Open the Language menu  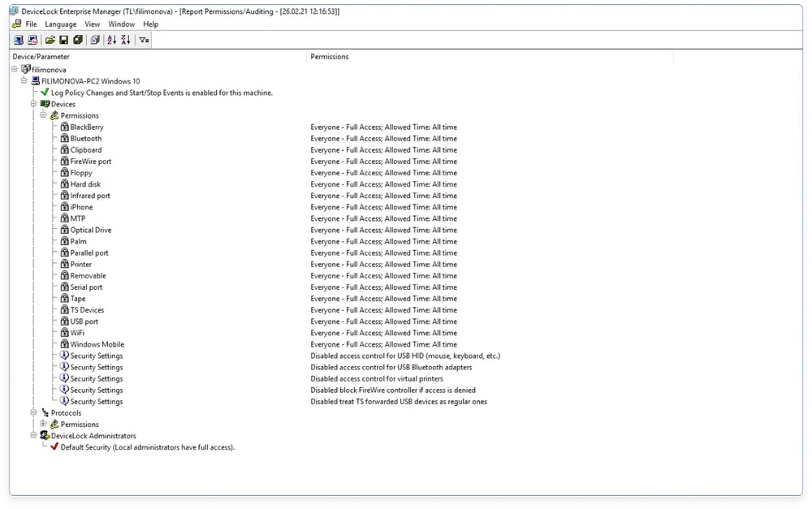[x=61, y=24]
